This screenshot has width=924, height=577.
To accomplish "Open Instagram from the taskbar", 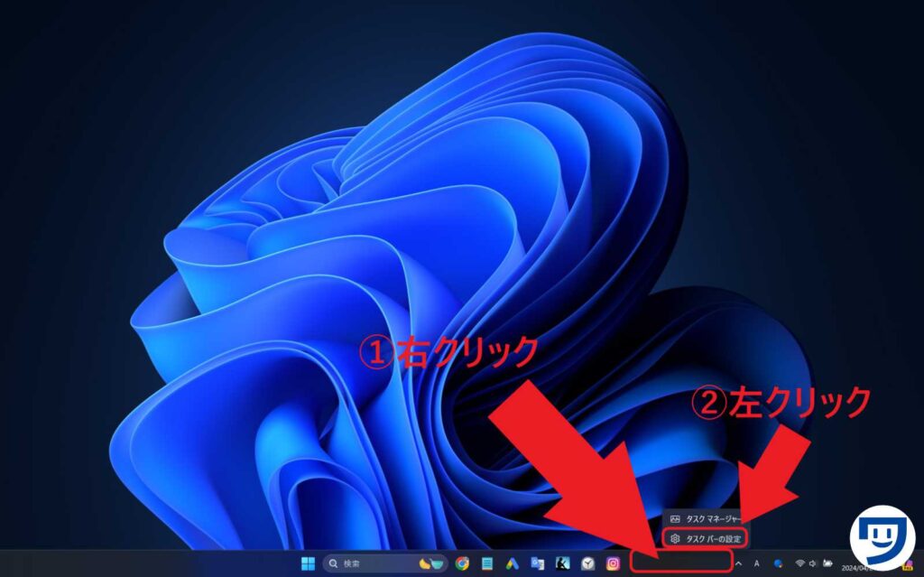I will (x=614, y=564).
